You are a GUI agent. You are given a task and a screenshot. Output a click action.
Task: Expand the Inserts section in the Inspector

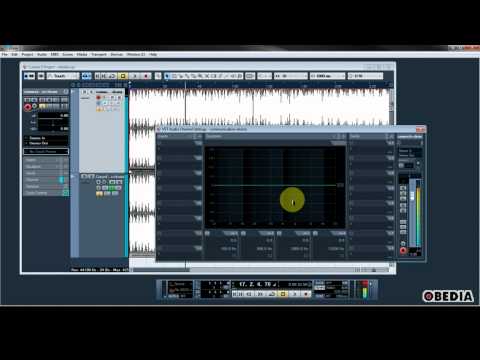(x=46, y=160)
